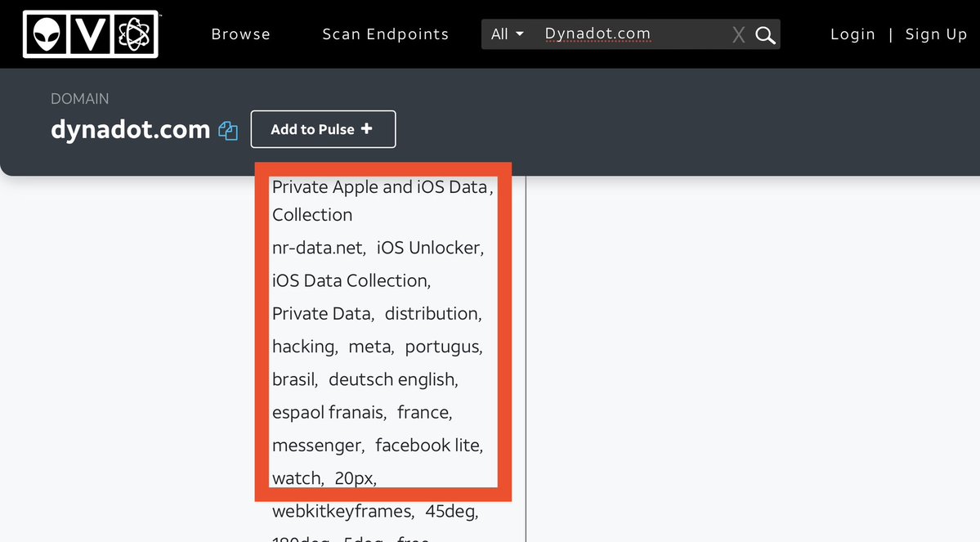Click the Login link
This screenshot has width=980, height=542.
(852, 34)
